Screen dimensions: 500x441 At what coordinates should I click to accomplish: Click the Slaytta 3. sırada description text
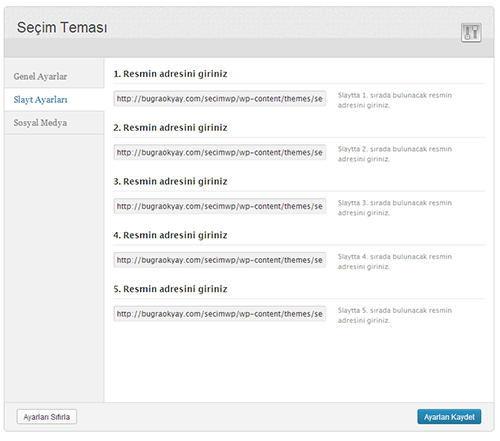pos(395,208)
